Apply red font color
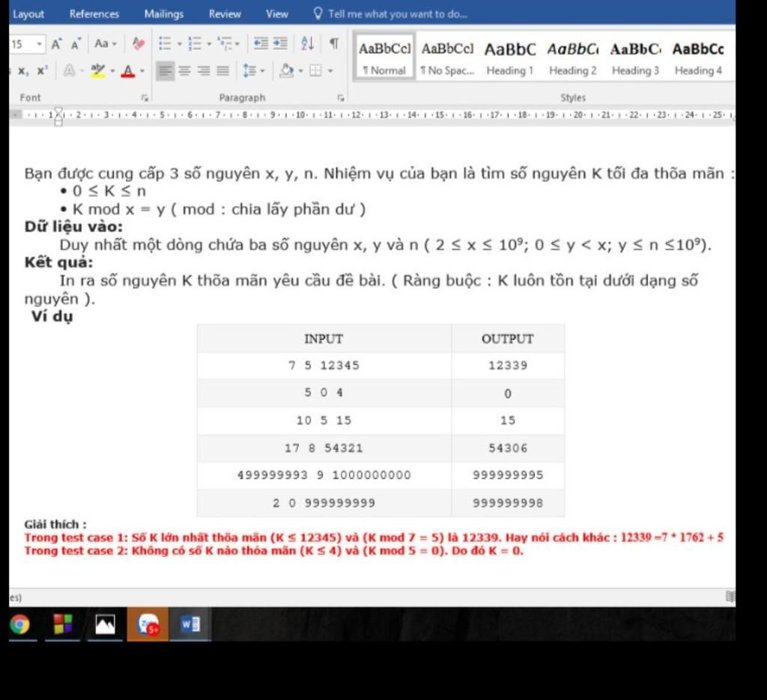Viewport: 767px width, 700px height. click(128, 71)
